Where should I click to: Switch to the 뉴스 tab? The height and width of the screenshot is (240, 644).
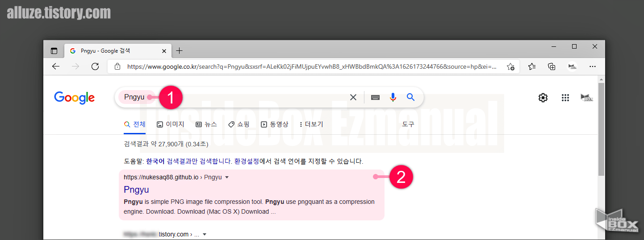tap(206, 124)
